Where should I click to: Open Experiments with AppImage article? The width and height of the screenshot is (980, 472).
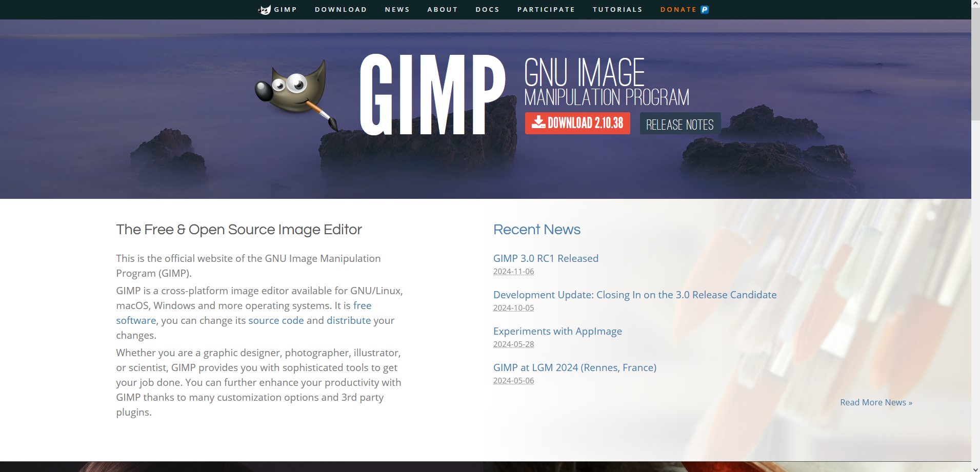[x=557, y=331]
